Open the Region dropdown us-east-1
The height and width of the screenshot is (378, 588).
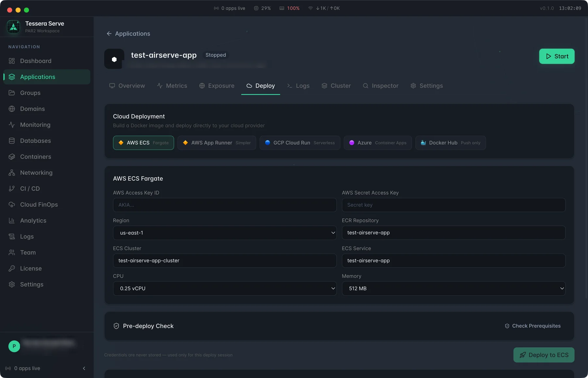coord(225,233)
